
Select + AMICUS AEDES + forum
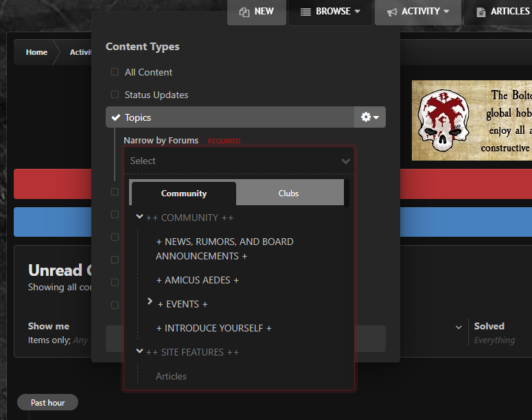pos(197,280)
